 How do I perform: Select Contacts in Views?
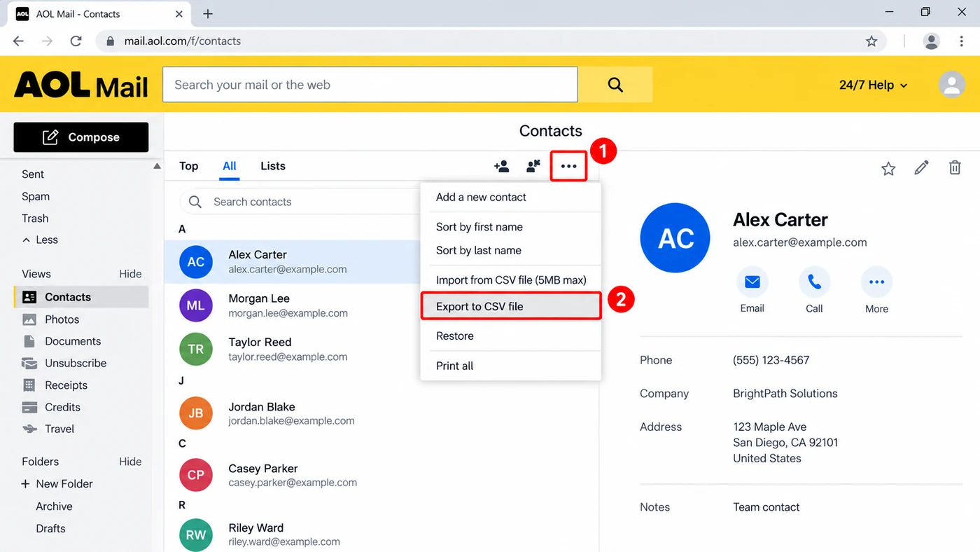tap(81, 297)
